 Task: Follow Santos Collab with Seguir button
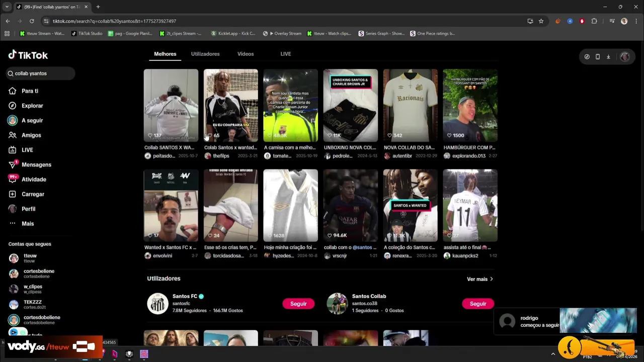(x=478, y=304)
